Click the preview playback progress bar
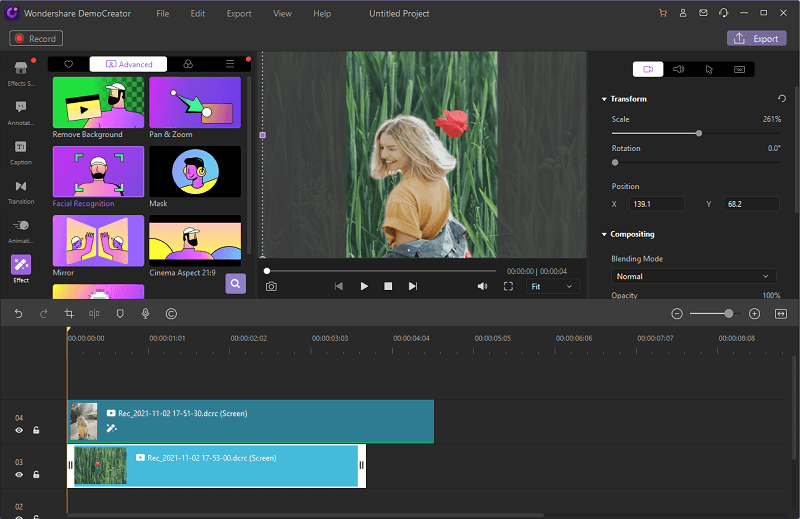This screenshot has width=800, height=519. click(x=381, y=271)
